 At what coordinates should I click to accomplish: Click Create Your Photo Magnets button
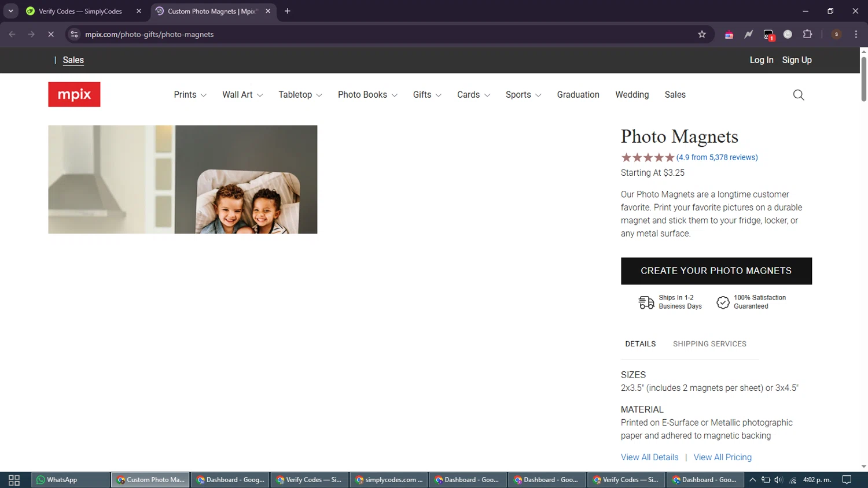pos(716,271)
